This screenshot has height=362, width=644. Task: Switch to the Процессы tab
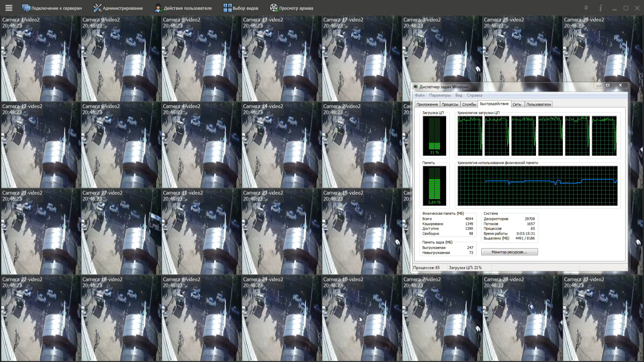point(450,104)
